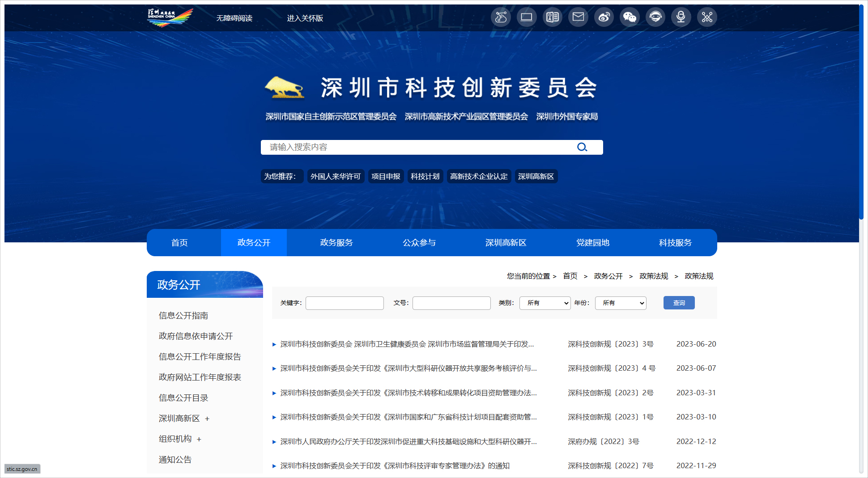This screenshot has width=868, height=478.
Task: Open the WeChat icon link
Action: (x=630, y=17)
